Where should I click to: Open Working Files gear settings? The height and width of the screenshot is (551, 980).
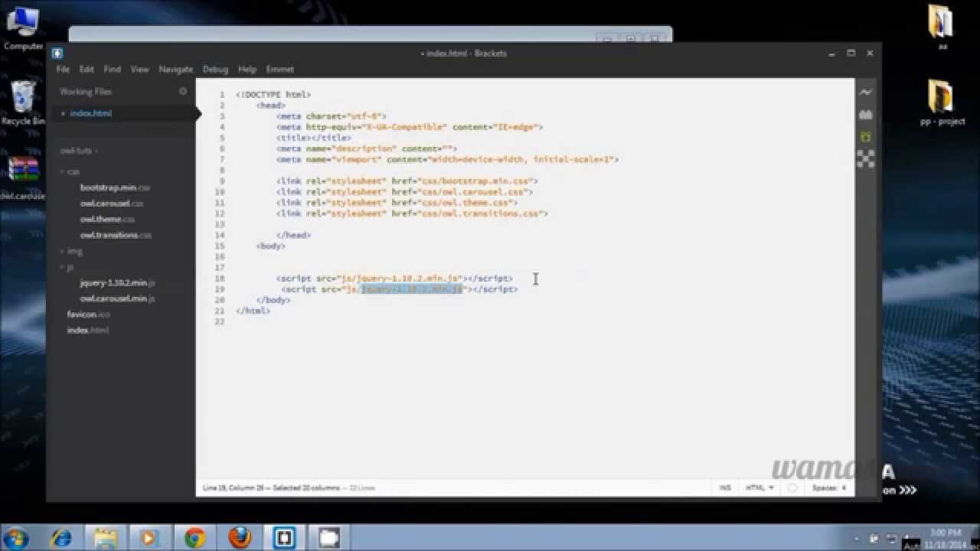(183, 91)
